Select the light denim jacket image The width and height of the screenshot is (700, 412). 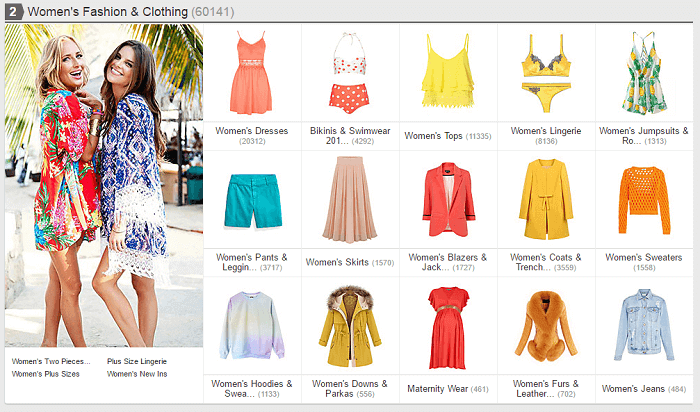tap(644, 326)
